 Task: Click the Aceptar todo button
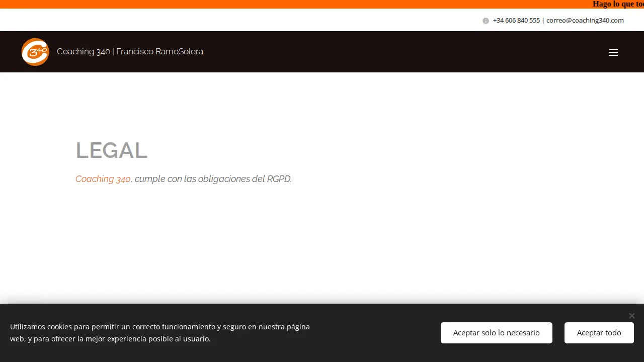click(x=599, y=333)
